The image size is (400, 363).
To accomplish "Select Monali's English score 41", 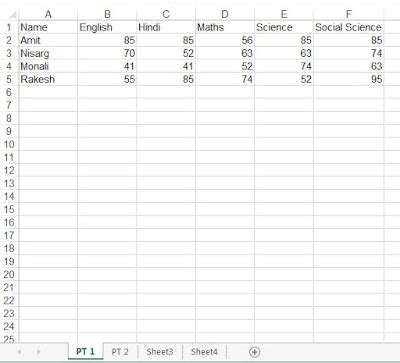I will (107, 66).
